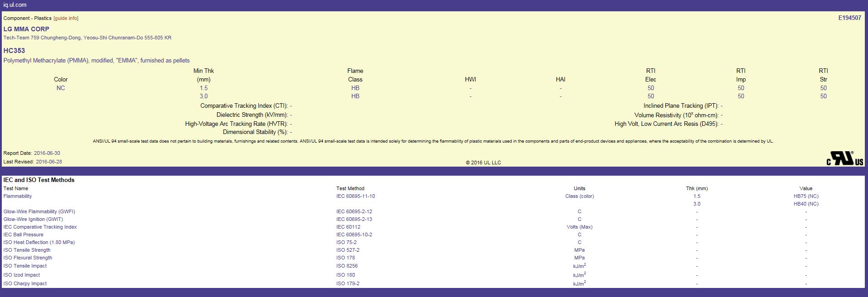Click the Min Thk (mm) column header
868x297 pixels.
(x=204, y=75)
